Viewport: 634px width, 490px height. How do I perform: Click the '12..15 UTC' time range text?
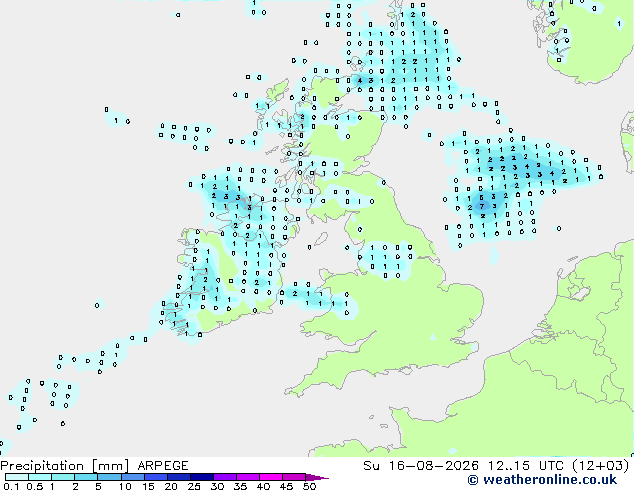(x=525, y=466)
